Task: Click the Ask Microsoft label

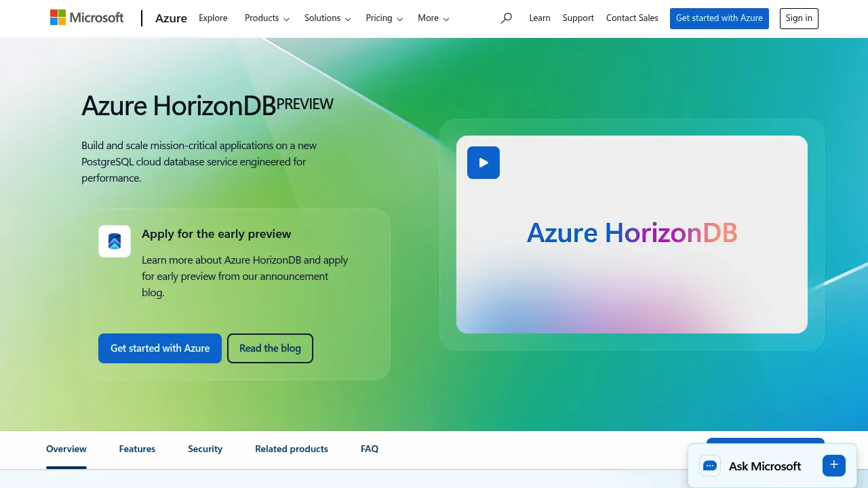Action: click(765, 466)
